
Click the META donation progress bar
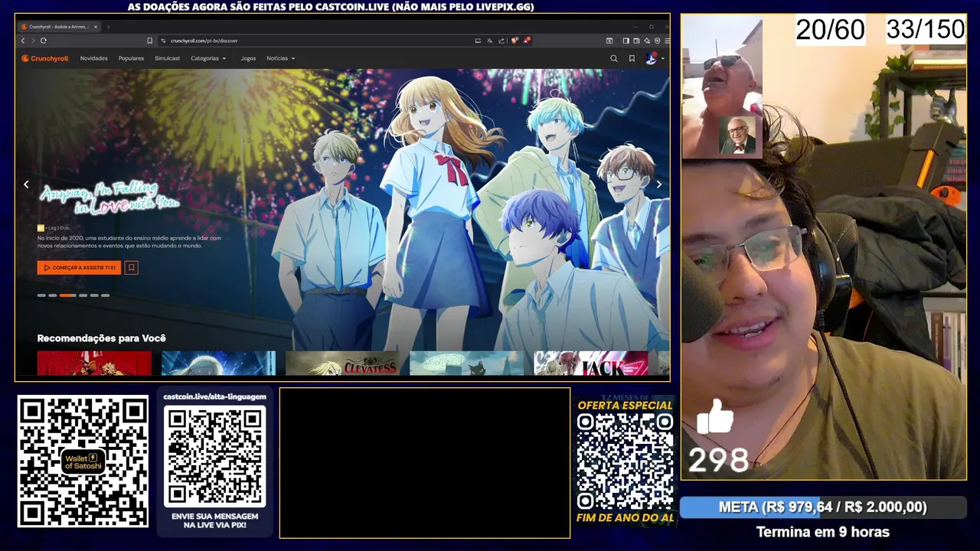[823, 507]
